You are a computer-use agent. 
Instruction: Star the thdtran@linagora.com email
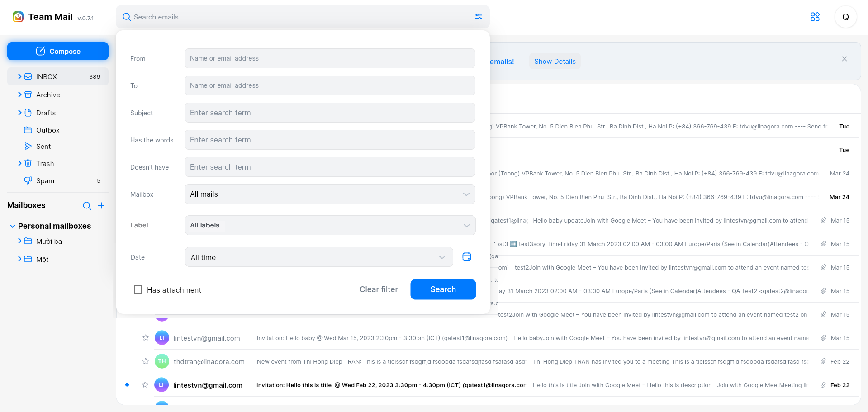click(145, 361)
